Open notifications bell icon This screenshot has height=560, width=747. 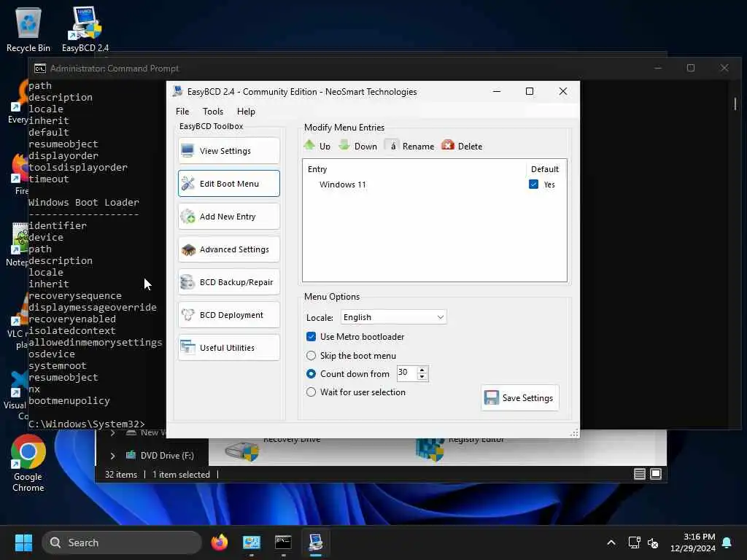[727, 542]
